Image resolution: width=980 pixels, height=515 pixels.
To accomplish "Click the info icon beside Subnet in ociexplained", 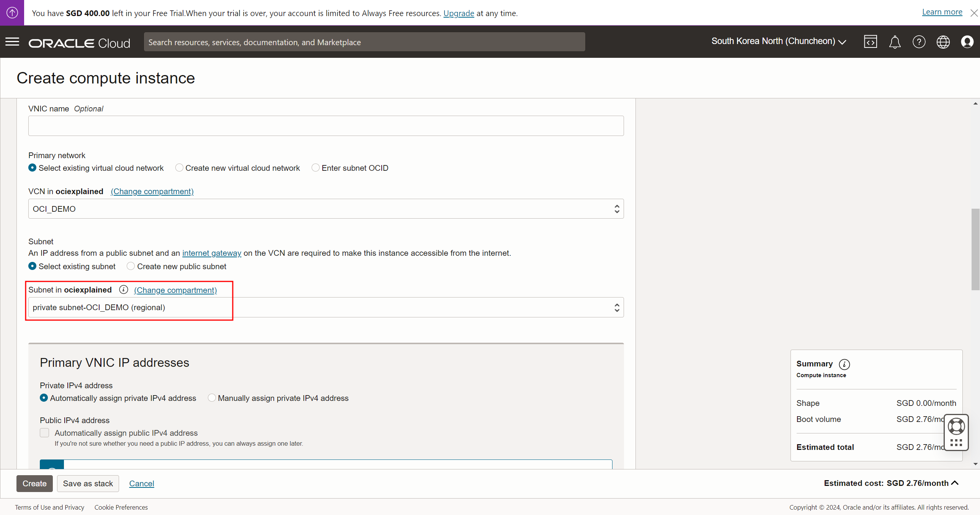I will [123, 290].
